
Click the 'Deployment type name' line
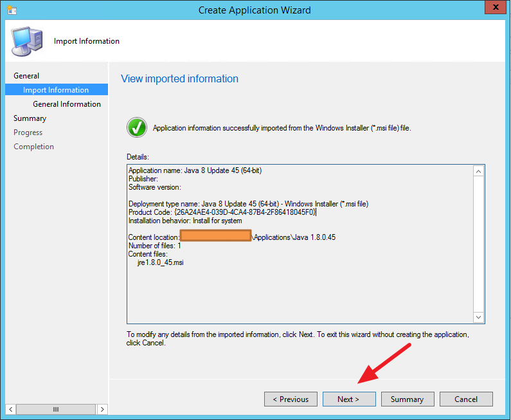tap(248, 204)
